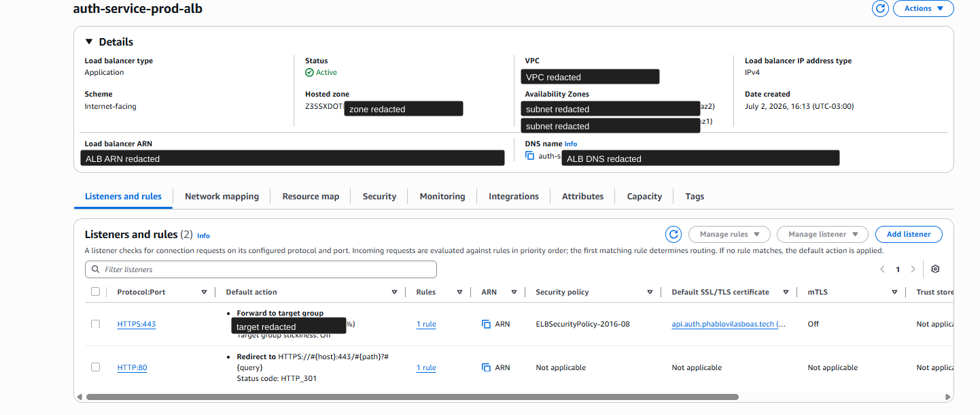Open the Security tab
Image resolution: width=980 pixels, height=415 pixels.
(x=379, y=196)
